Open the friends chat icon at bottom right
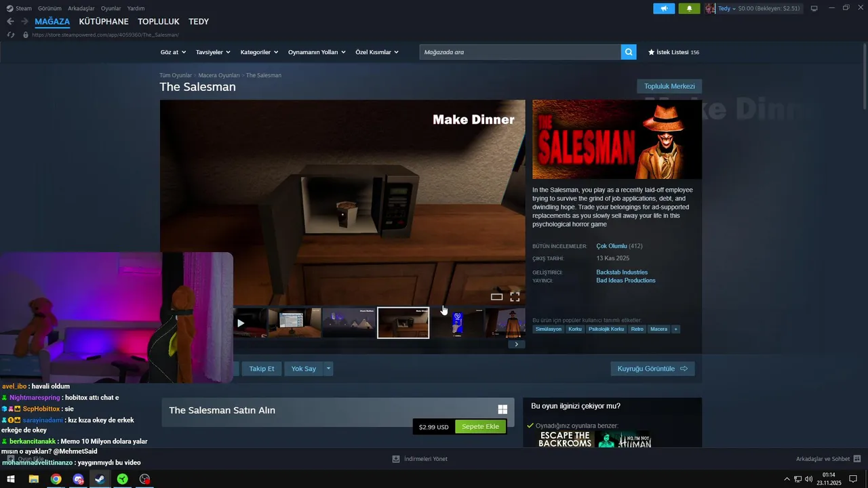This screenshot has width=868, height=488. point(857,459)
